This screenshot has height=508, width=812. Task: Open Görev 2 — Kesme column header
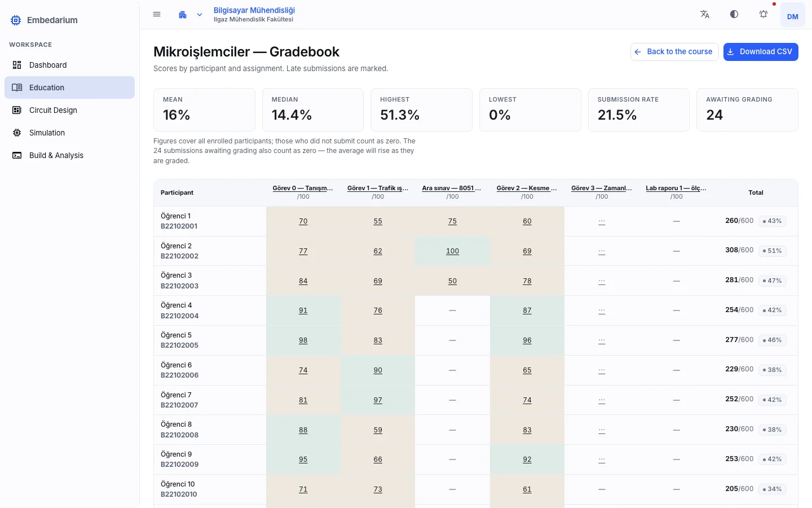527,188
